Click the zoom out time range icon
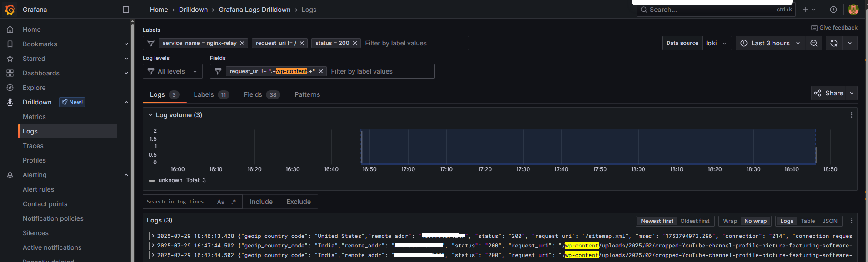The image size is (868, 262). pyautogui.click(x=814, y=43)
